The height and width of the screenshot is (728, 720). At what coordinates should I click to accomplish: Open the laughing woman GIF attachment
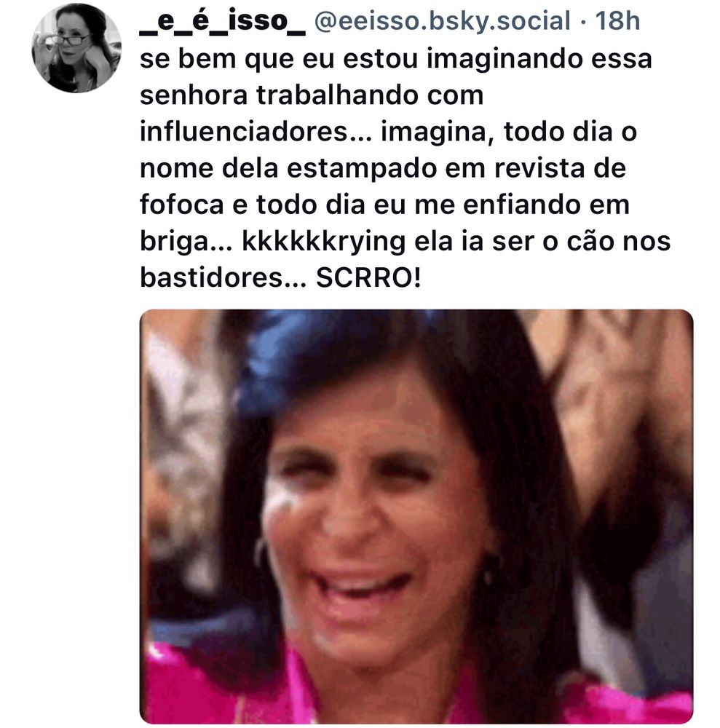click(x=416, y=516)
